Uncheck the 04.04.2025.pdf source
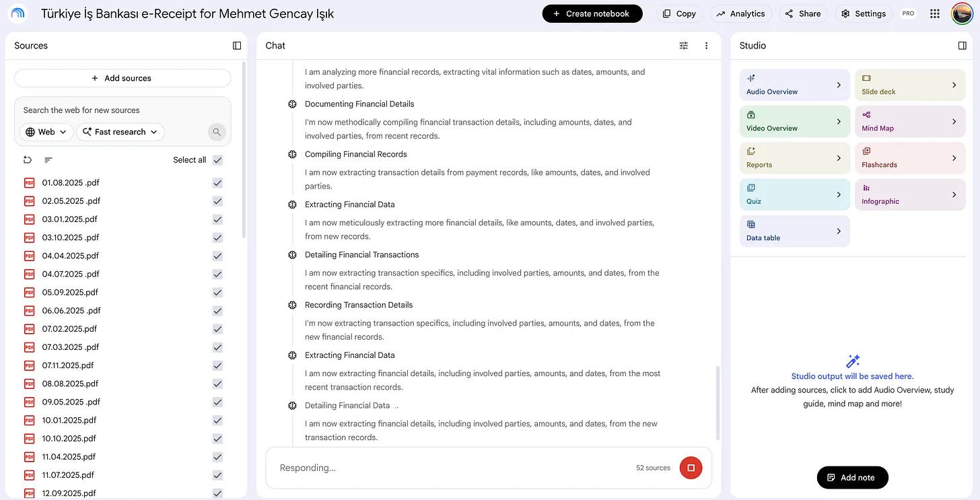This screenshot has height=500, width=980. [x=217, y=256]
